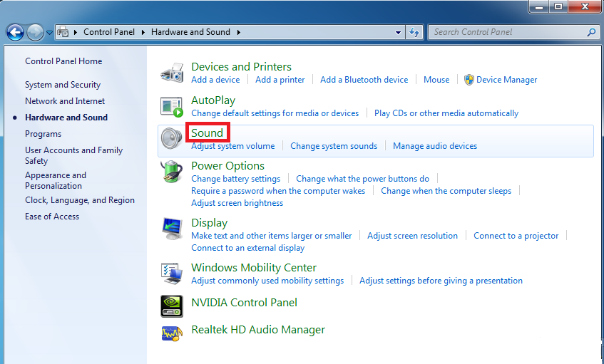Click the Power Options battery icon
Viewport: 604px width, 364px height.
[172, 172]
